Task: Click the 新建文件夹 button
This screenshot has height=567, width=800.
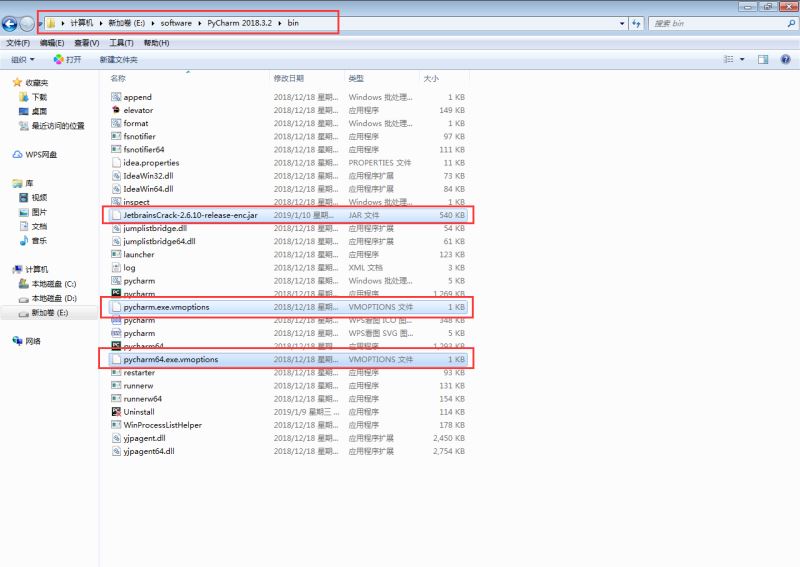Action: point(118,60)
